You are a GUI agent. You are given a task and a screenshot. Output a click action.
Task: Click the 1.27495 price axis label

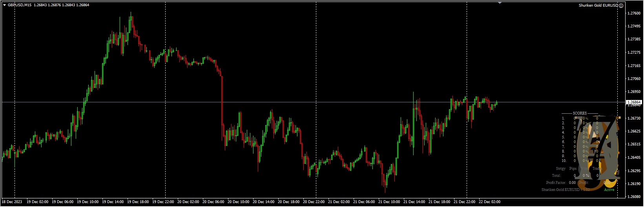point(634,26)
